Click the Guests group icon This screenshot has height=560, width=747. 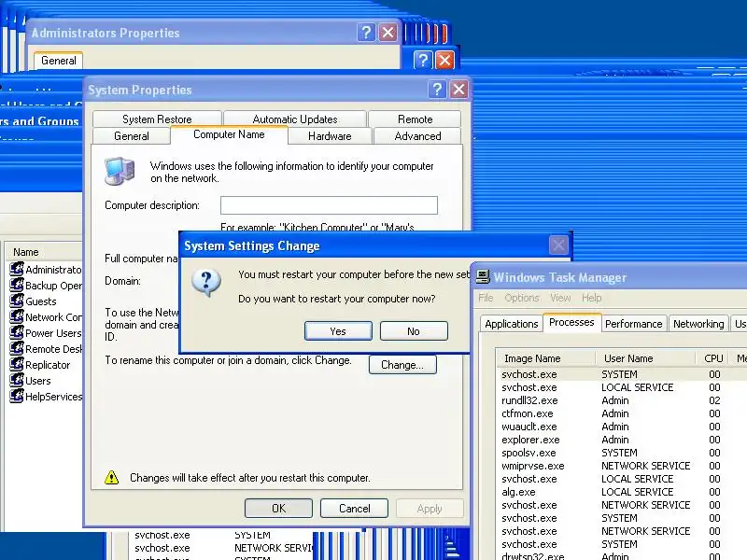(17, 301)
